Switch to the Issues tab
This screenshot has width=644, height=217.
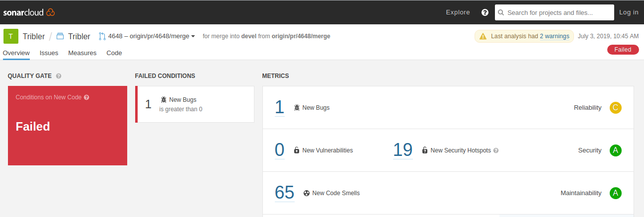[49, 53]
